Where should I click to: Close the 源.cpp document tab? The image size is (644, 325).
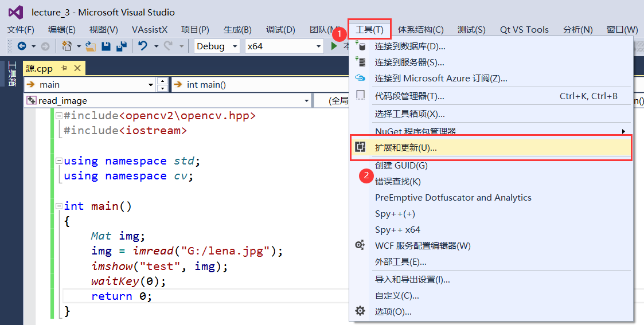[x=77, y=68]
